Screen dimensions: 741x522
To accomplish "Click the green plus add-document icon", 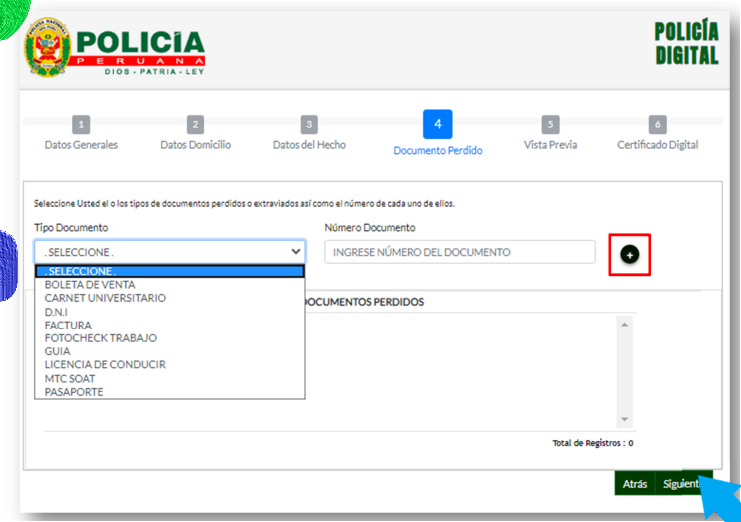I will (x=629, y=255).
